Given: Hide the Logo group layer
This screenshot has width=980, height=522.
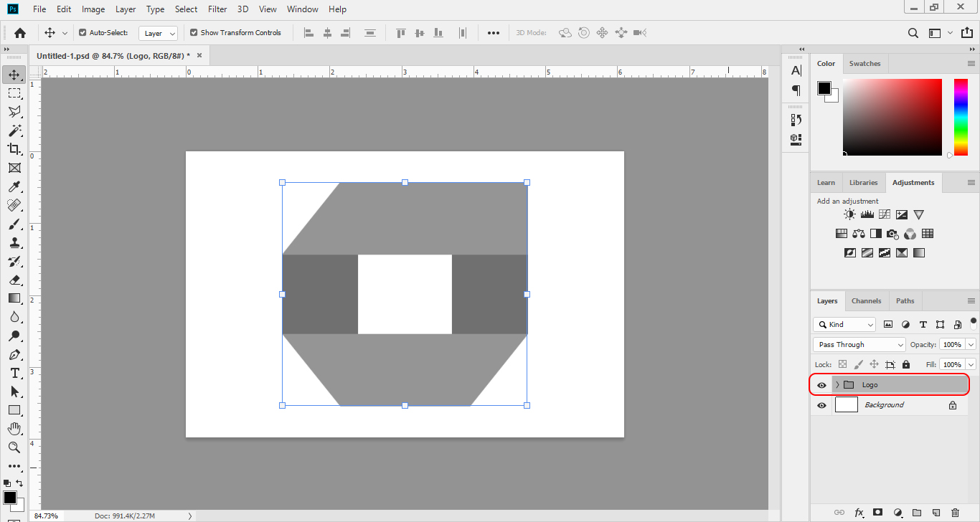Looking at the screenshot, I should 822,385.
